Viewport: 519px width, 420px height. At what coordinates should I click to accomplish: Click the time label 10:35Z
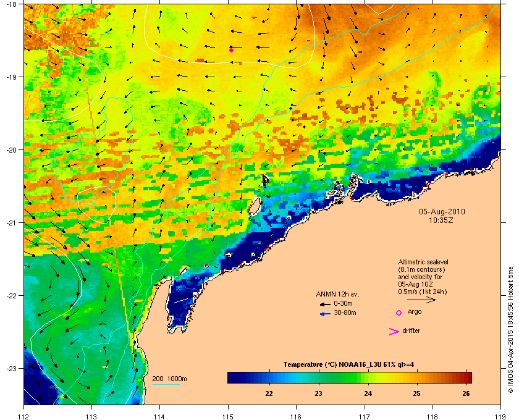coord(441,220)
